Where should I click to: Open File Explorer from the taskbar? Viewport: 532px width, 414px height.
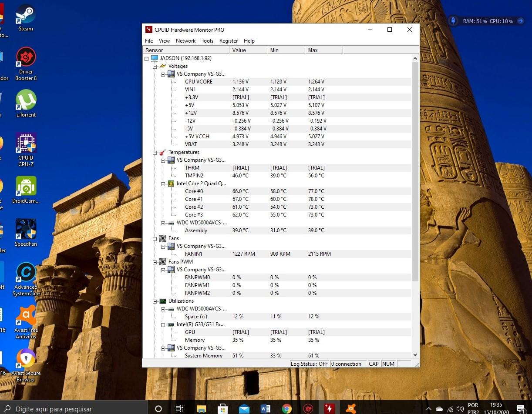click(x=201, y=408)
